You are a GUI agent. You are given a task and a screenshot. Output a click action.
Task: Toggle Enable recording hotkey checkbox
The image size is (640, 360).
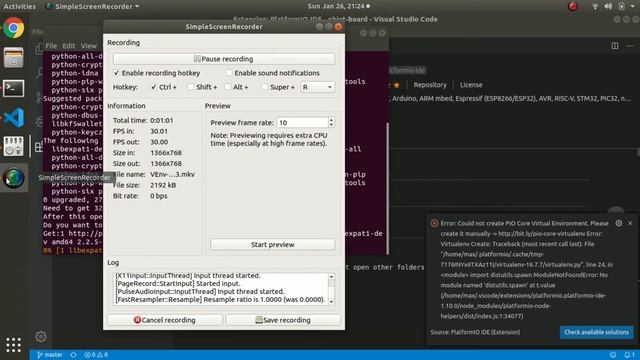[x=116, y=73]
